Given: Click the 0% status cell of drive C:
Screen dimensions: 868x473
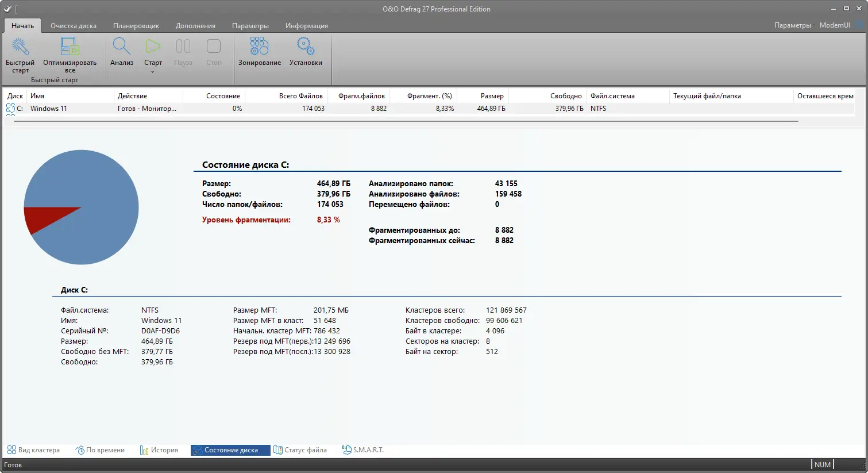Looking at the screenshot, I should 237,109.
